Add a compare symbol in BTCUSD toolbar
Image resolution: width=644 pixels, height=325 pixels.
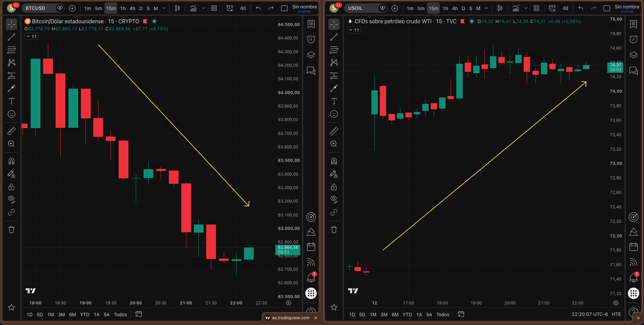tap(73, 8)
